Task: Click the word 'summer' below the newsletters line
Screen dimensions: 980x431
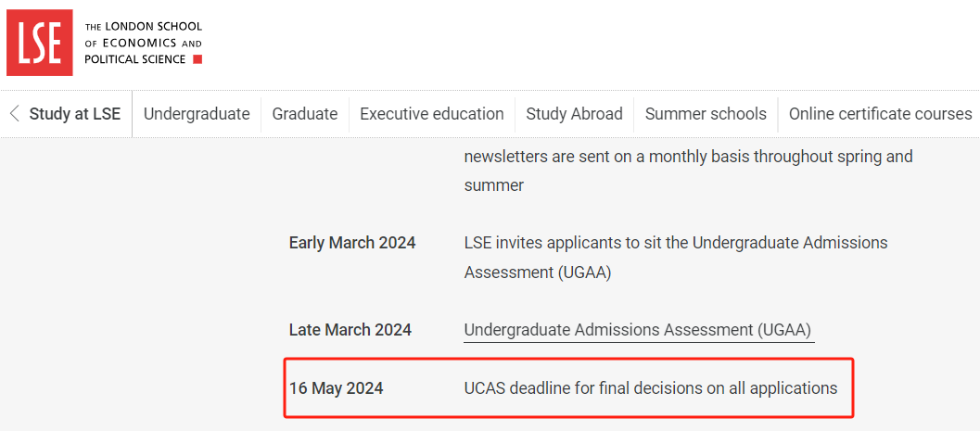Action: pos(494,185)
